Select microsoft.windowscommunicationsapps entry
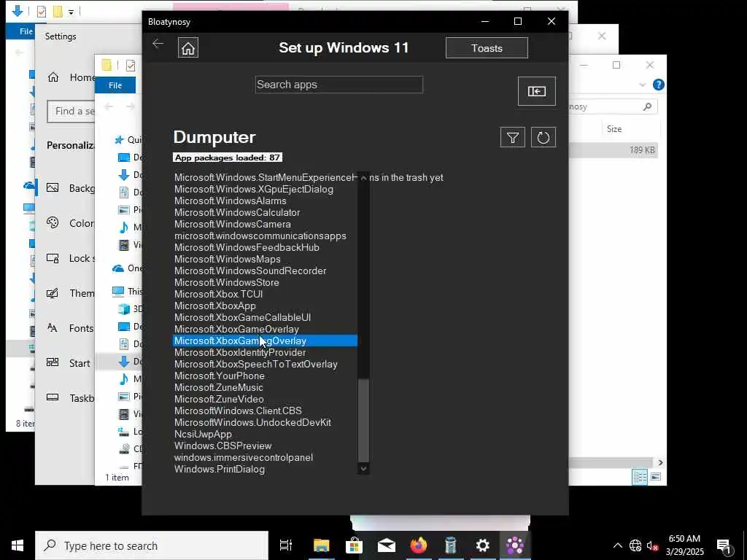The height and width of the screenshot is (560, 747). 260,236
